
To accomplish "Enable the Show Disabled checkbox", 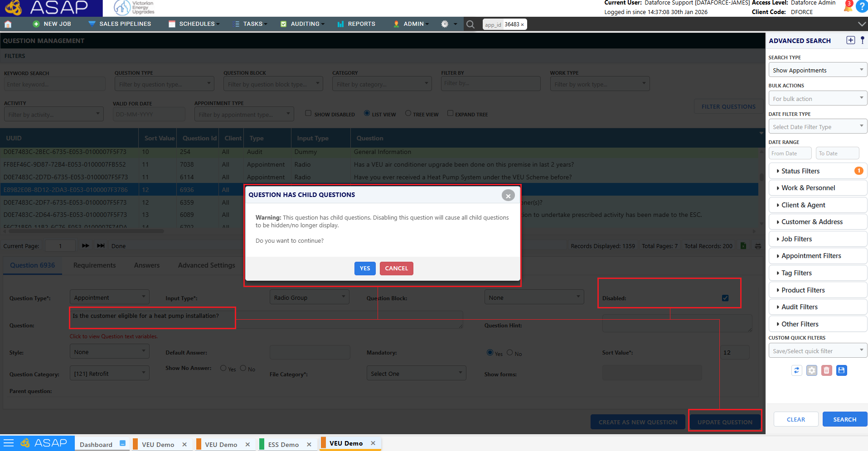I will pyautogui.click(x=308, y=113).
